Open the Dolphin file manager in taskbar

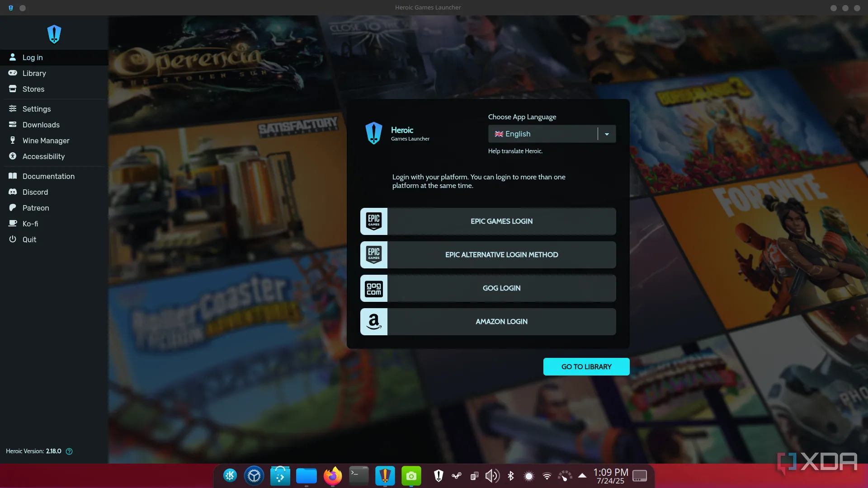(307, 476)
